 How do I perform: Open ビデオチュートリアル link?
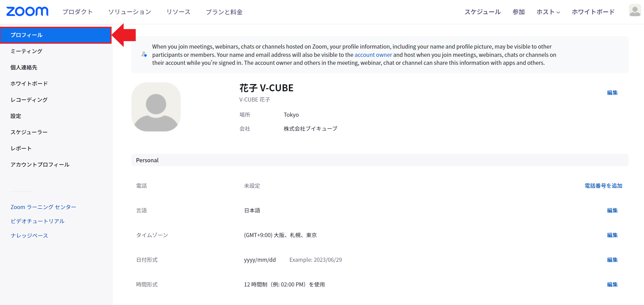pos(38,221)
